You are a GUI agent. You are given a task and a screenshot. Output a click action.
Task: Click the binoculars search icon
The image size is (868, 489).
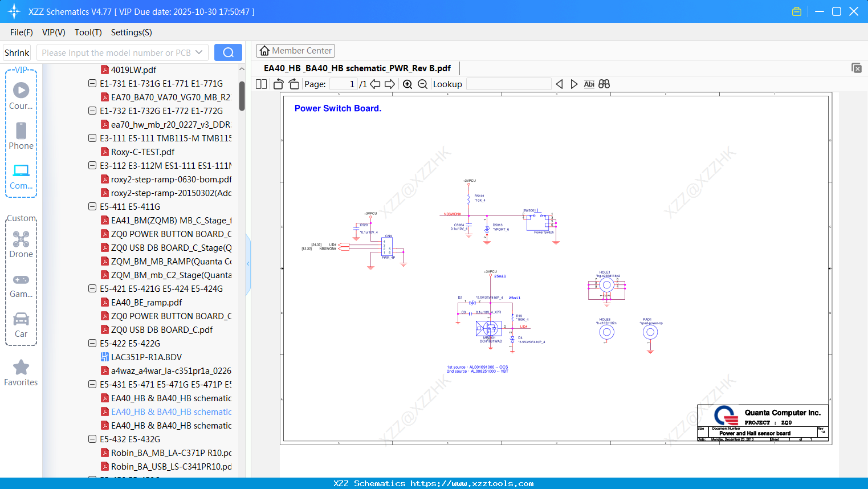pyautogui.click(x=604, y=84)
